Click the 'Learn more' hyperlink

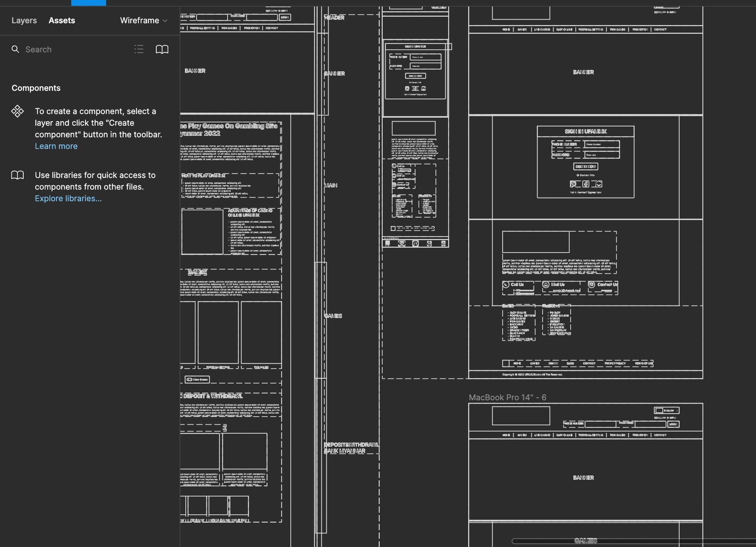click(x=56, y=146)
